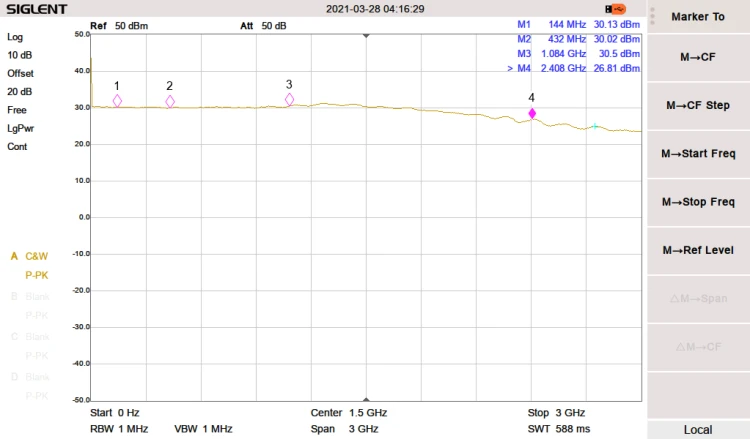750x439 pixels.
Task: Select trace D Blank indicator
Action: click(30, 377)
